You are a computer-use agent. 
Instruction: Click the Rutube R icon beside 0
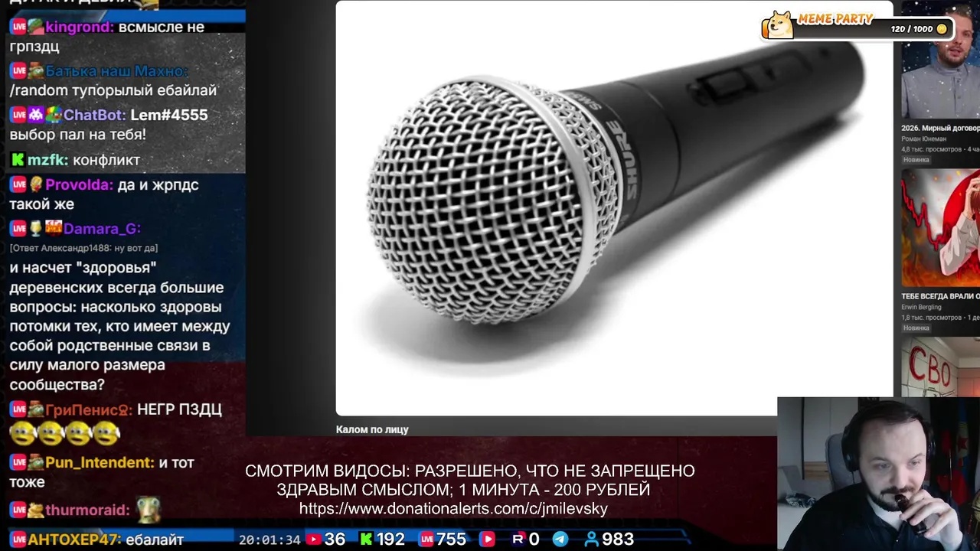[x=518, y=540]
